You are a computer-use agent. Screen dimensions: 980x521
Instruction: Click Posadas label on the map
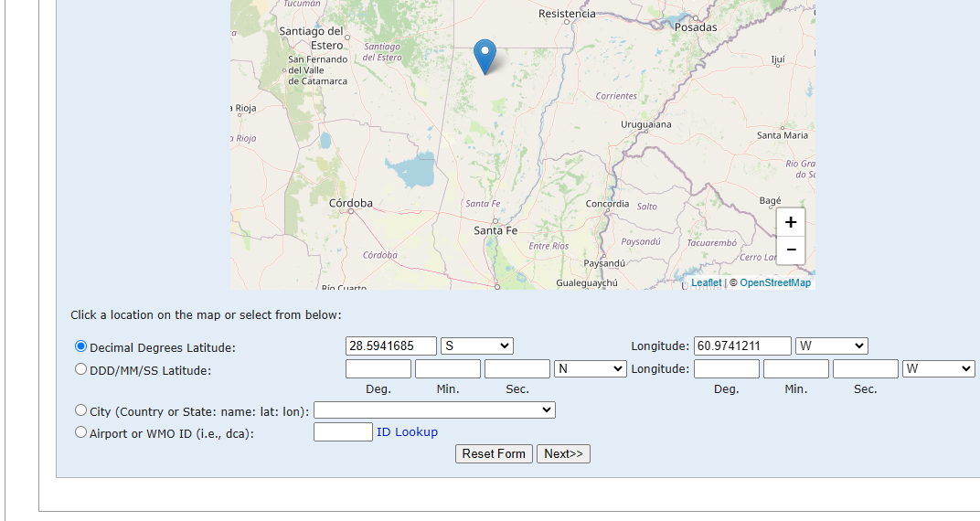[x=696, y=27]
